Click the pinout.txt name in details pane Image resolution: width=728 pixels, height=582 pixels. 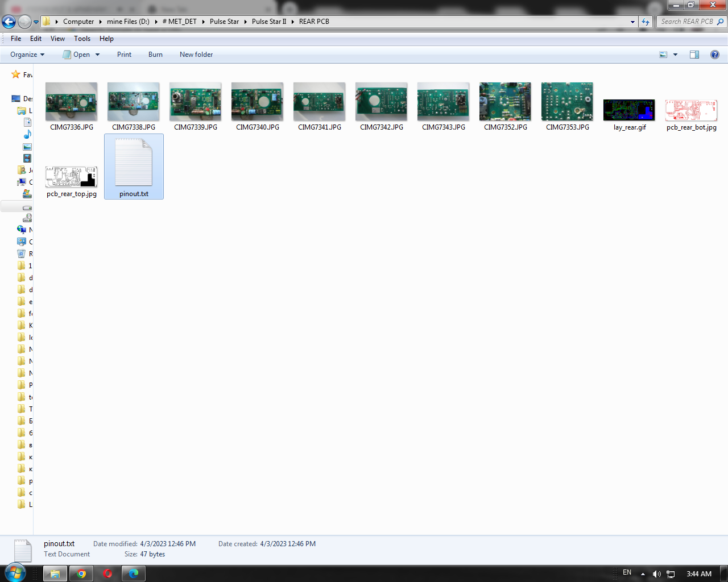coord(59,544)
